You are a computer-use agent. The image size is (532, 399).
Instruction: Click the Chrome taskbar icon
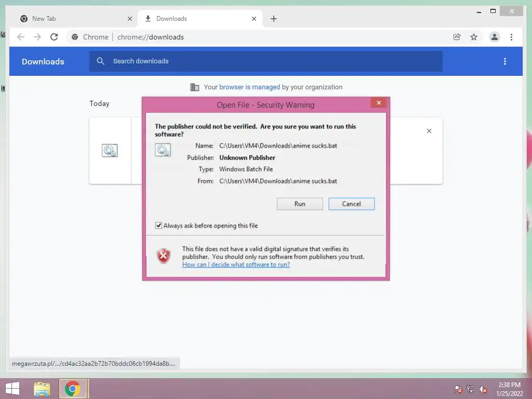tap(73, 389)
